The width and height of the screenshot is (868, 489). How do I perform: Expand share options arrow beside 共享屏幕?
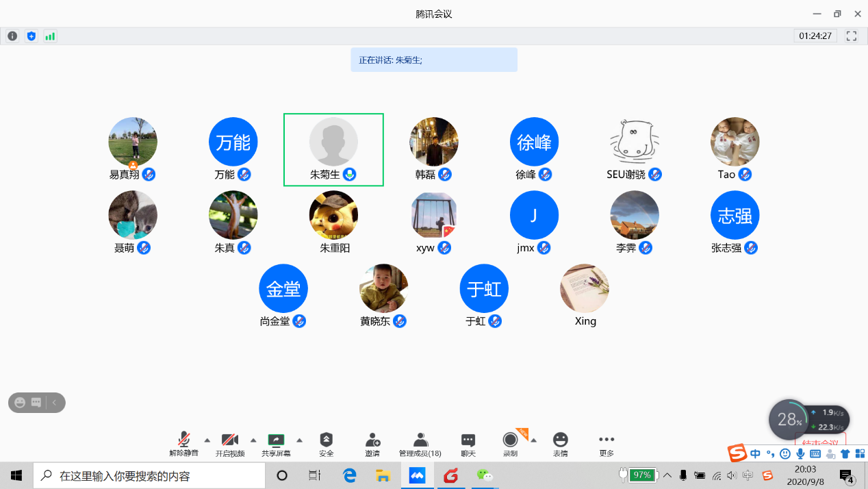[x=299, y=440]
